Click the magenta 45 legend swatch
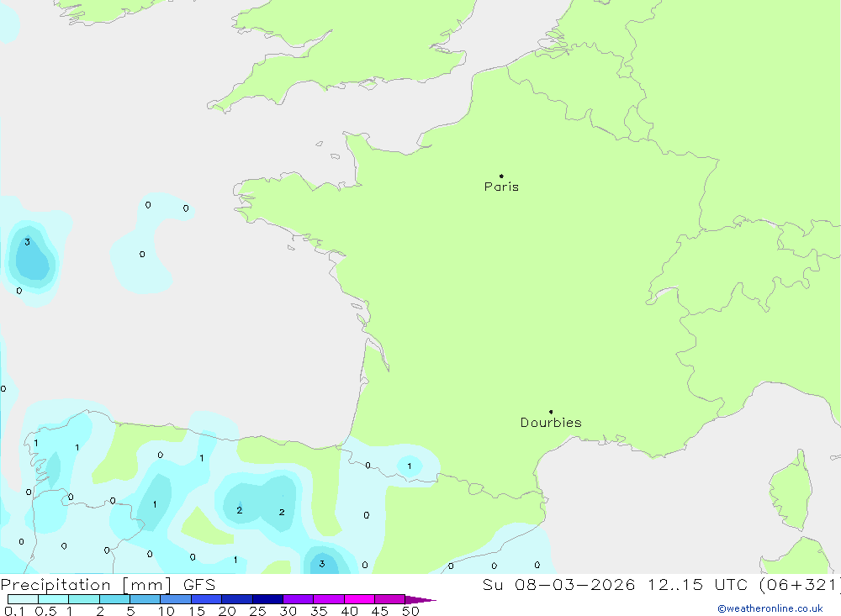This screenshot has height=616, width=841. tap(389, 599)
